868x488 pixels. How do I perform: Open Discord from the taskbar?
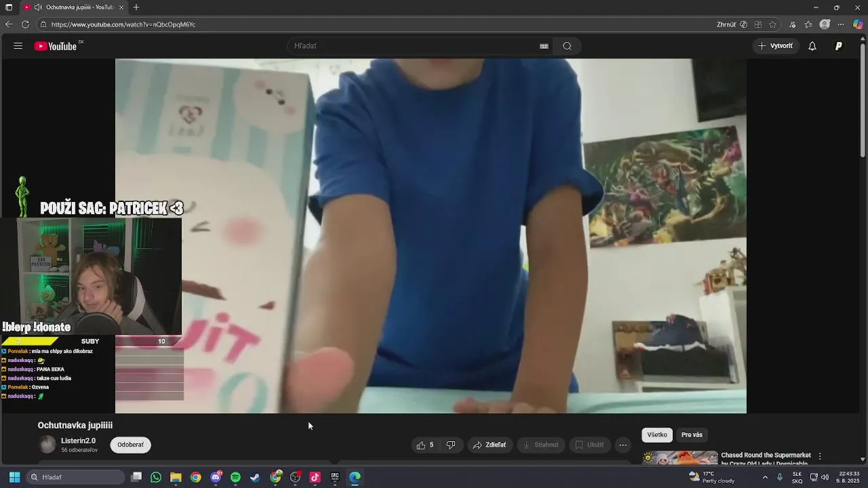pyautogui.click(x=216, y=477)
